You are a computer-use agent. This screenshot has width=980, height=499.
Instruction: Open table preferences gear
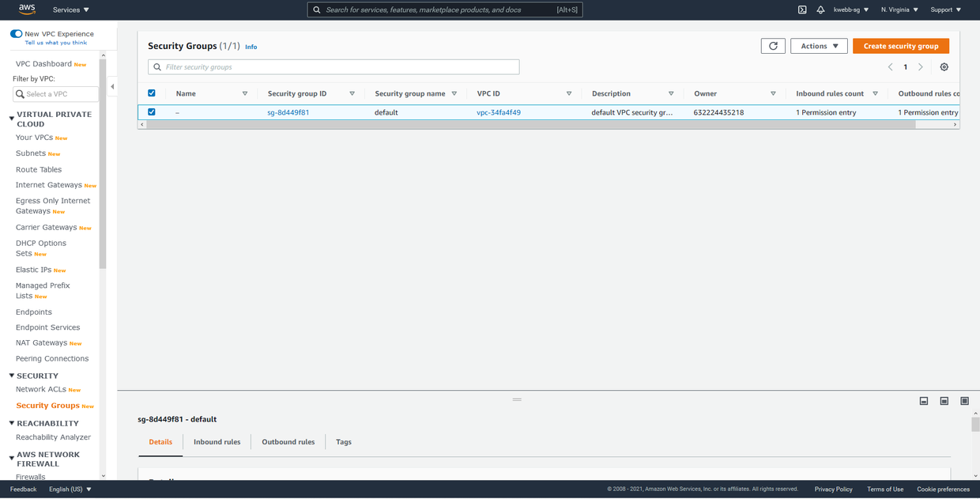944,67
